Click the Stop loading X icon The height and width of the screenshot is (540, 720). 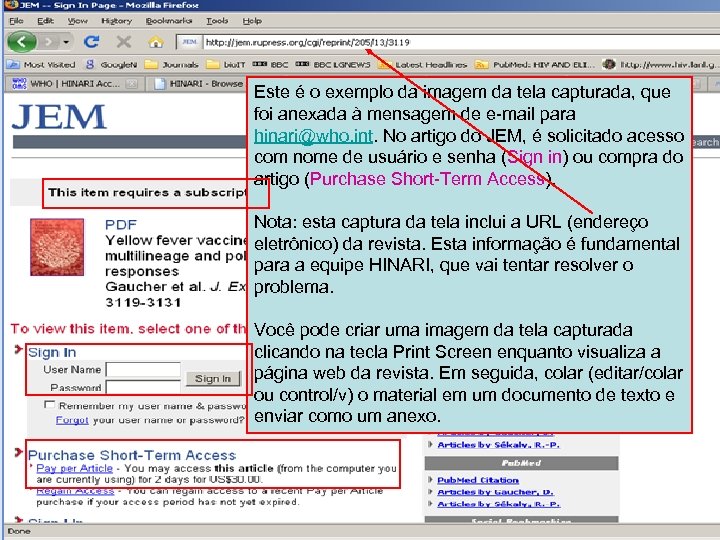(x=124, y=42)
